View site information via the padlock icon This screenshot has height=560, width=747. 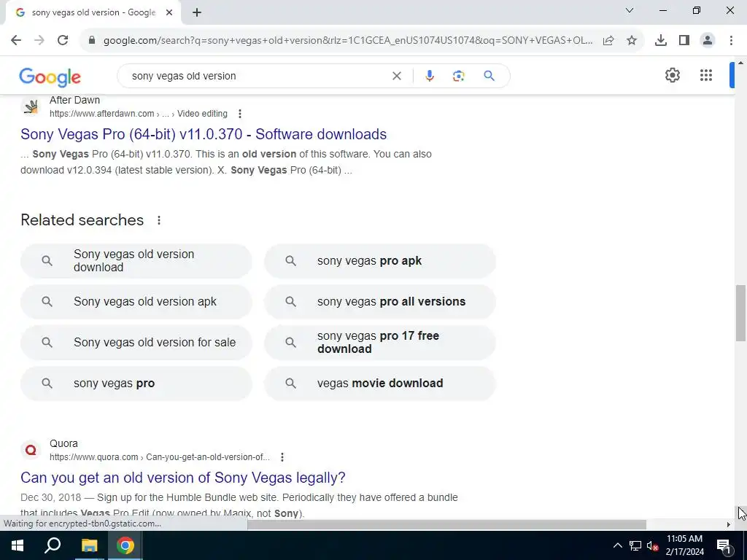[92, 41]
